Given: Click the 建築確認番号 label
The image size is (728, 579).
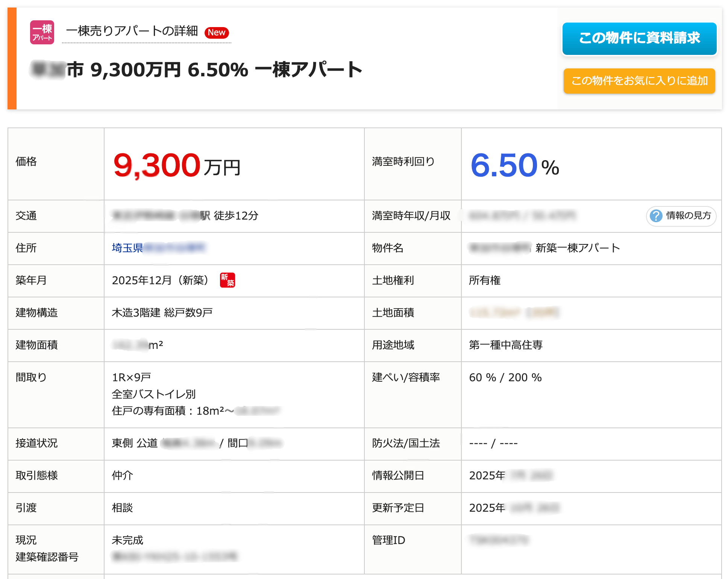Looking at the screenshot, I should pos(47,557).
